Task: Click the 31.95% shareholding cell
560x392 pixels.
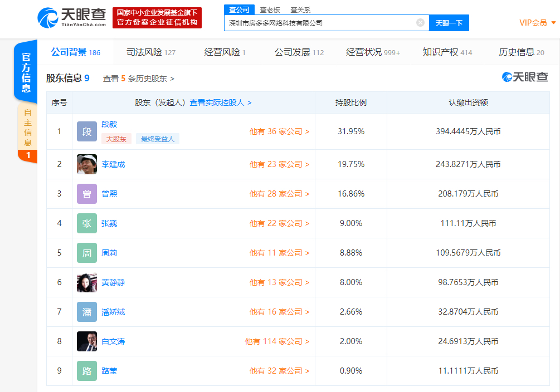Action: point(351,131)
